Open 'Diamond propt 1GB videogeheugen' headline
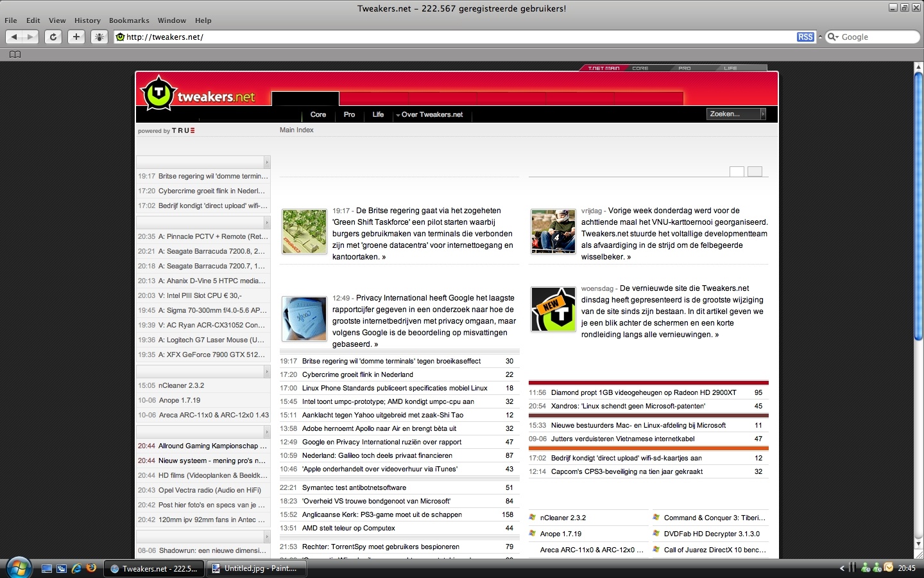The image size is (924, 578). (644, 392)
